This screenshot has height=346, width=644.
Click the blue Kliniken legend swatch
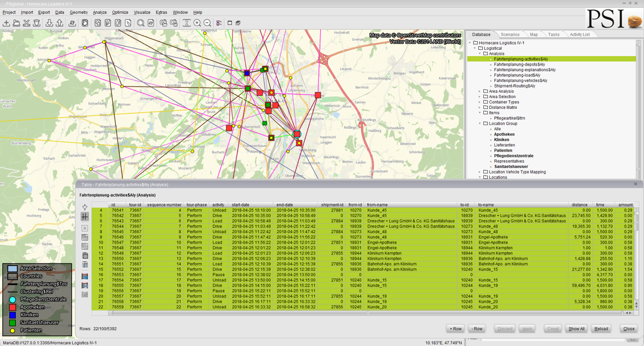pyautogui.click(x=12, y=315)
